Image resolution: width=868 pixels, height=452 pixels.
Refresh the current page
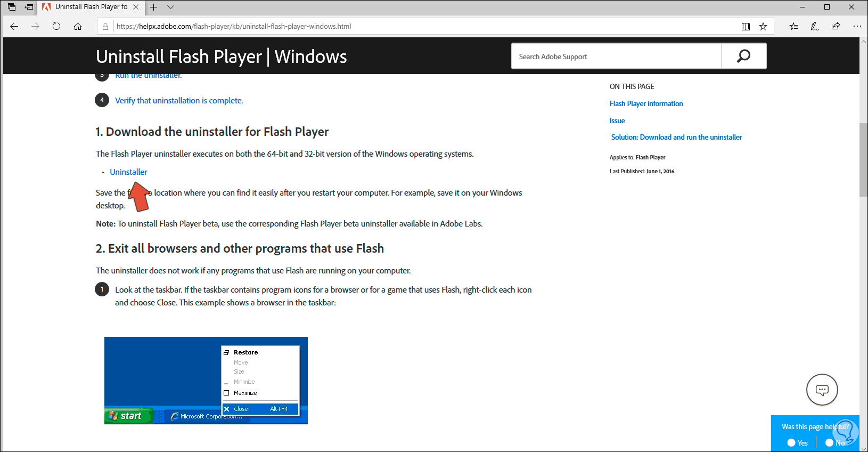click(56, 26)
